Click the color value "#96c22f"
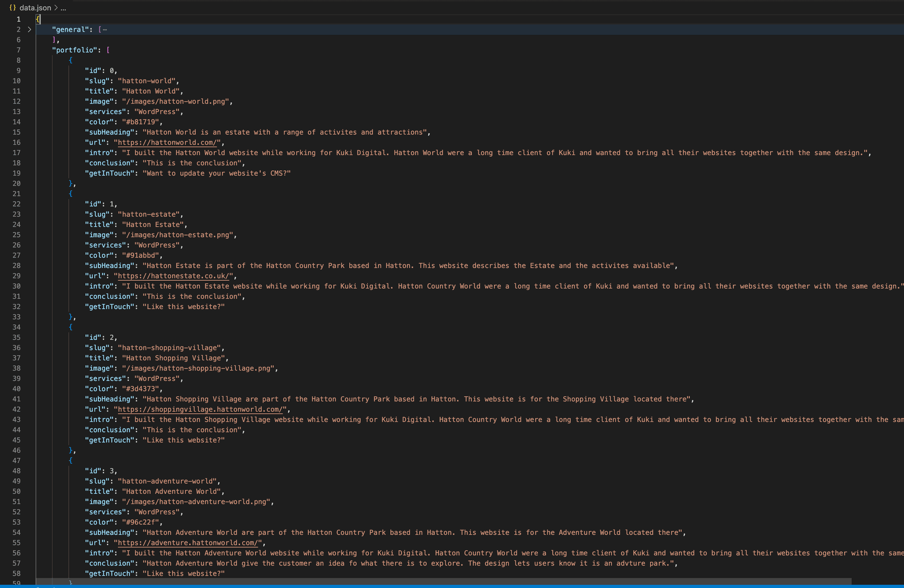This screenshot has width=904, height=588. [140, 523]
